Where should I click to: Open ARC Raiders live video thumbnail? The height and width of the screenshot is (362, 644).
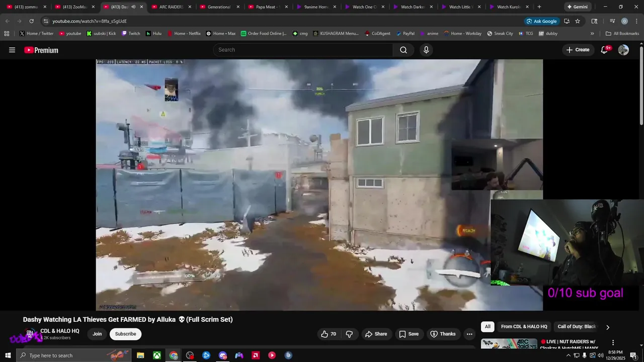pos(509,343)
